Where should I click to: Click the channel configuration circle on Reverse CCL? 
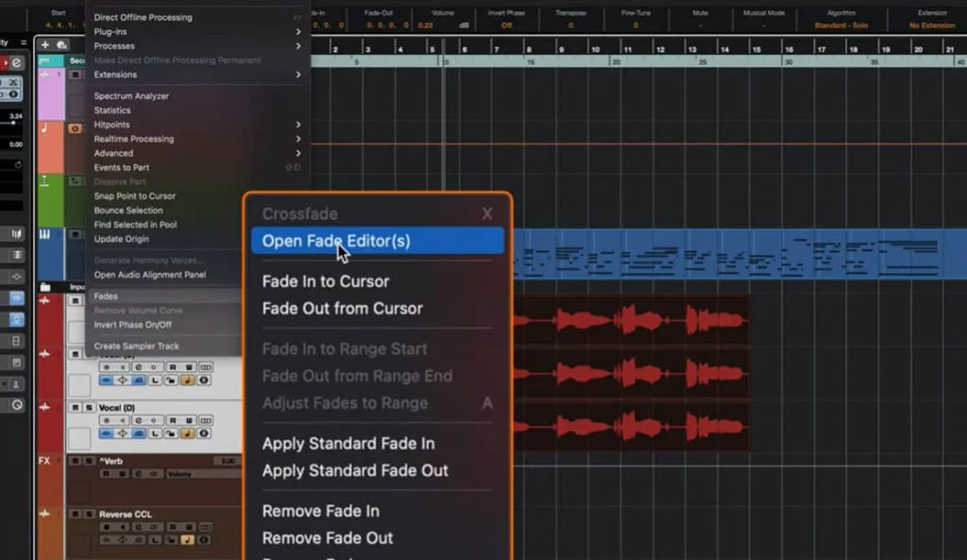click(x=203, y=540)
